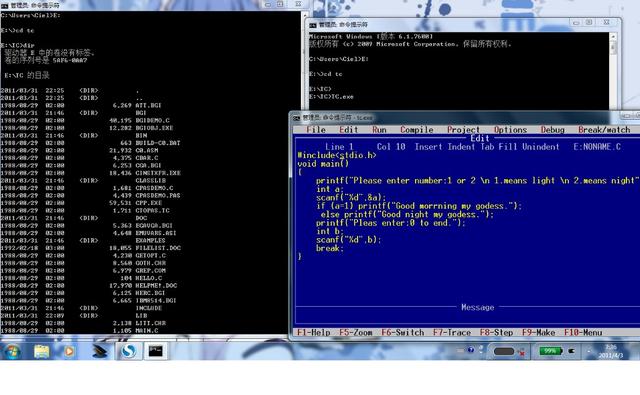Launch Windows Media Player taskbar icon
Screen dimensions: 640x395
(69, 351)
